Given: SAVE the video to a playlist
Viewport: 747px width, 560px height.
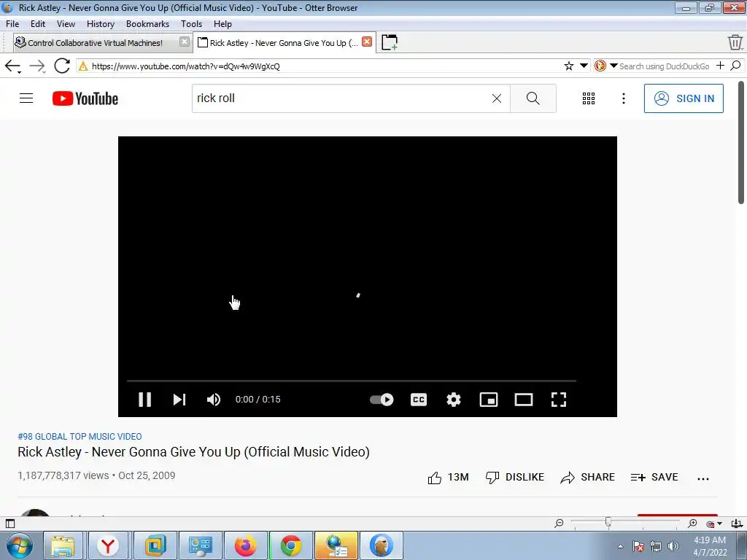Looking at the screenshot, I should pos(654,477).
